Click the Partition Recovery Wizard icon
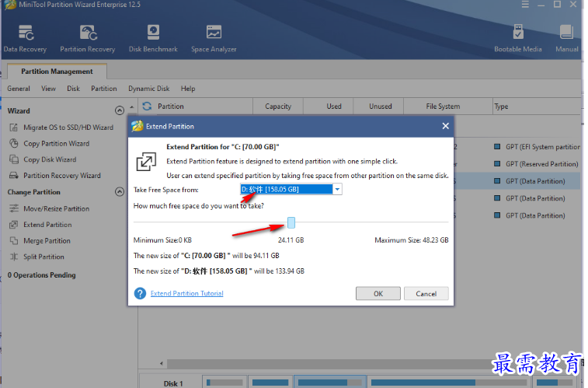Screen dimensions: 588x388 [x=13, y=175]
